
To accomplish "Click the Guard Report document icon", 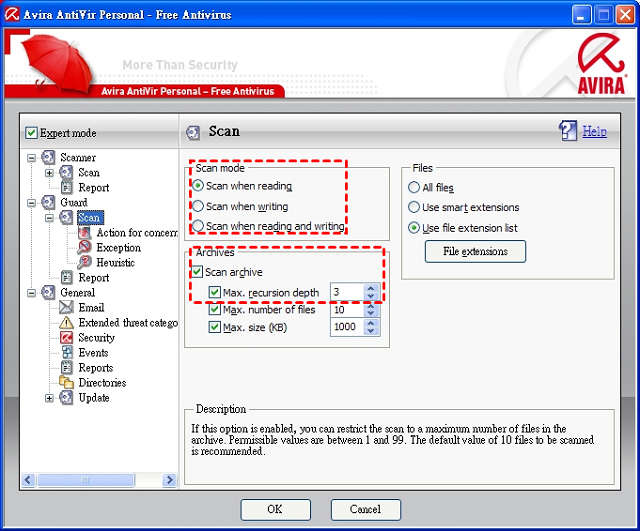I will [x=67, y=278].
